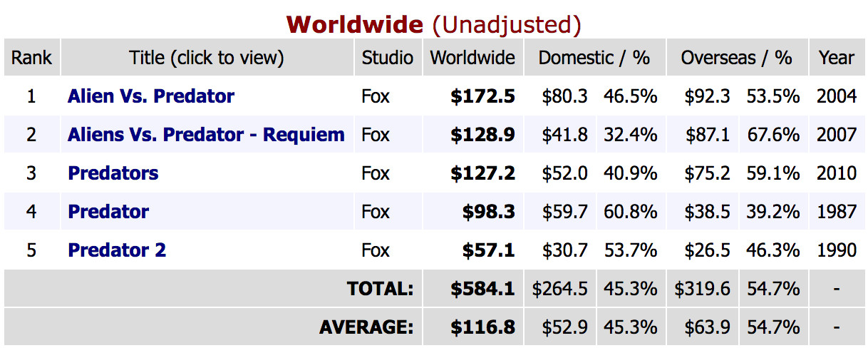The width and height of the screenshot is (868, 348).
Task: Select the $116.8 average worldwide value
Action: tap(483, 327)
